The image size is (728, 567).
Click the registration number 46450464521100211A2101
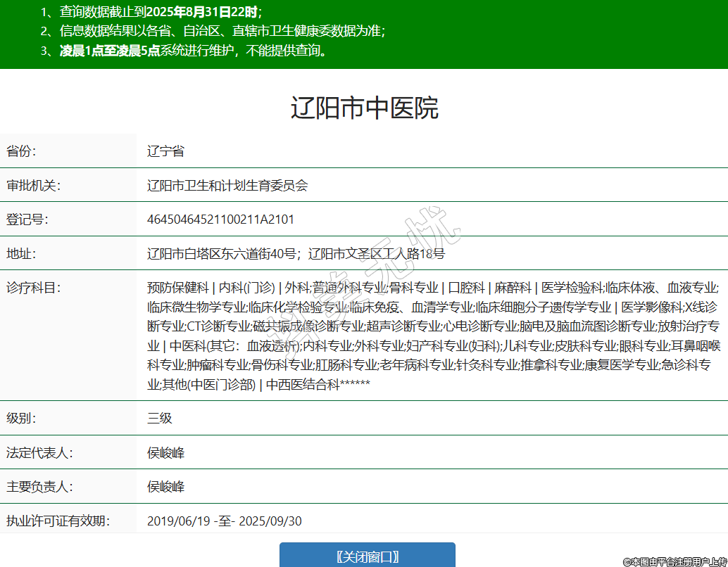pyautogui.click(x=220, y=219)
